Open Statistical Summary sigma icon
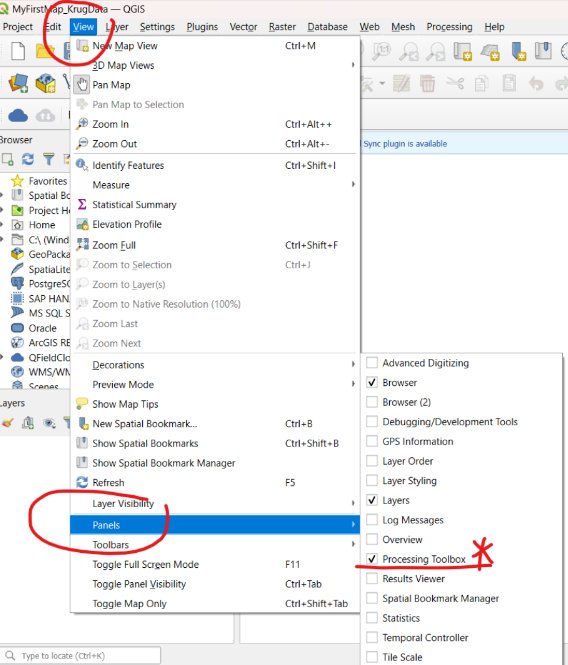Viewport: 568px width, 665px height. pyautogui.click(x=82, y=204)
